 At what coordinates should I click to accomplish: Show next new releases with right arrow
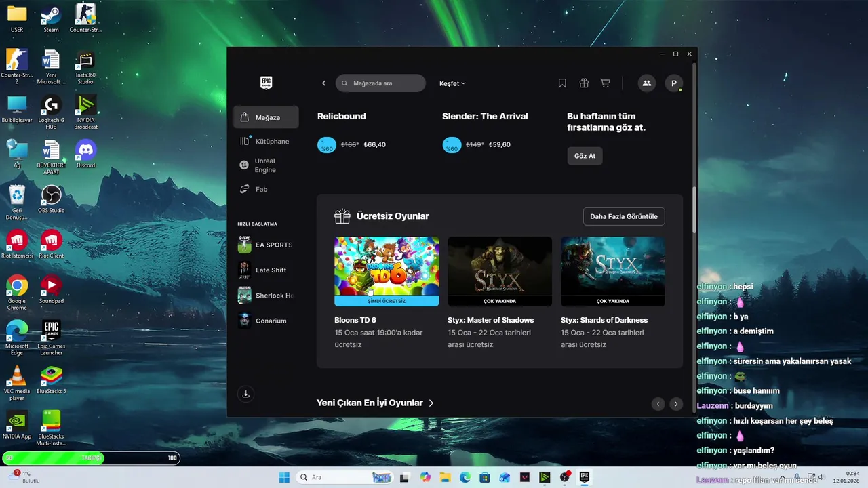[x=675, y=404]
